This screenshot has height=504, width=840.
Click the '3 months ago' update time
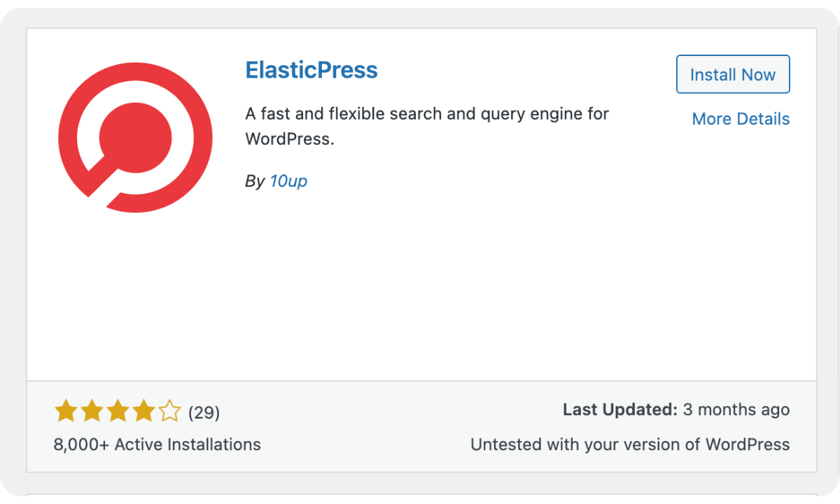(736, 409)
